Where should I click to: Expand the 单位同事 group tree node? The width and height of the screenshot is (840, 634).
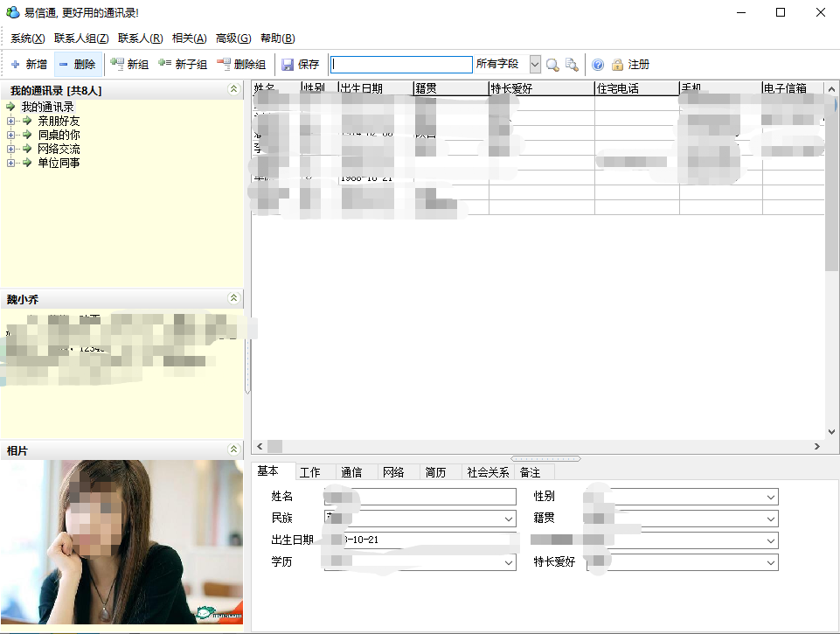click(x=11, y=163)
